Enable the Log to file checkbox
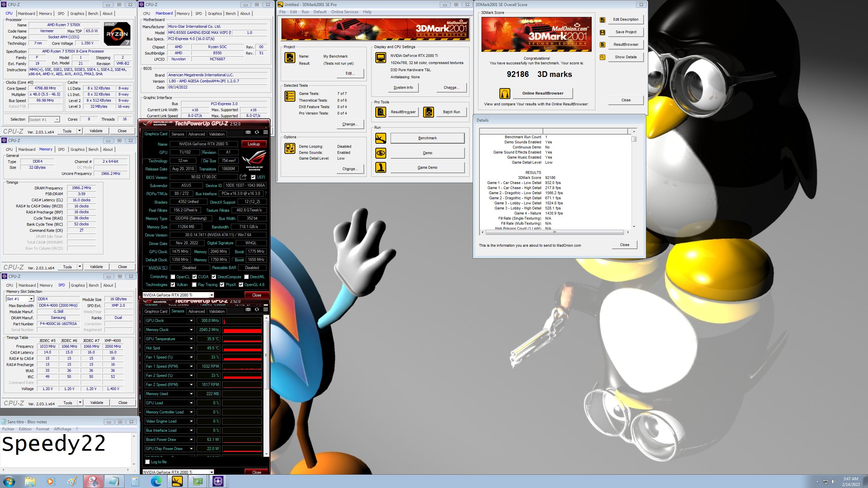The height and width of the screenshot is (488, 868). (147, 462)
